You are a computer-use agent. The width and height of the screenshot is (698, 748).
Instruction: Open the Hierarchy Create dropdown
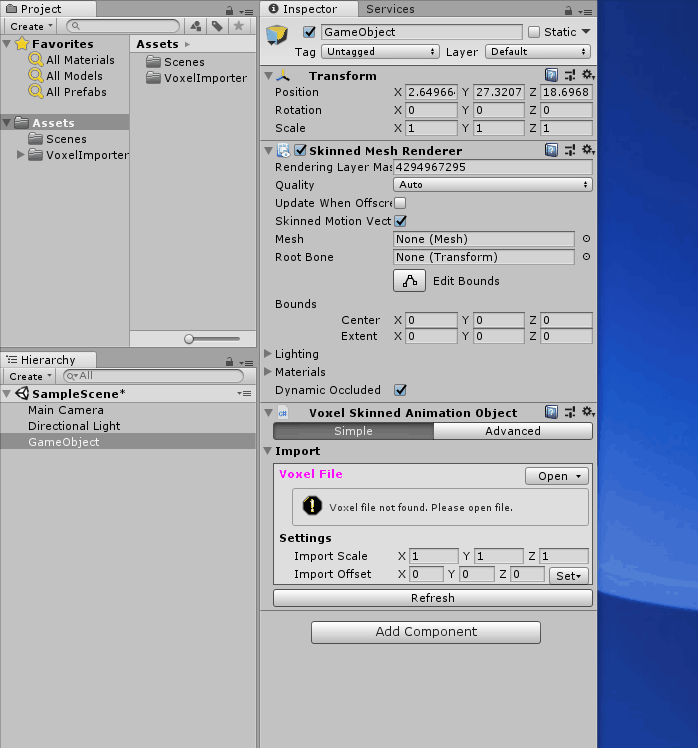coord(30,376)
